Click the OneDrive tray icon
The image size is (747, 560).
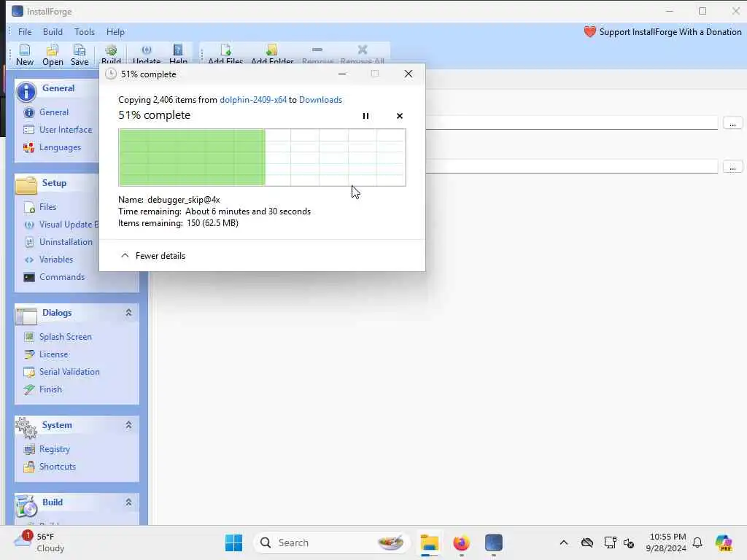587,542
